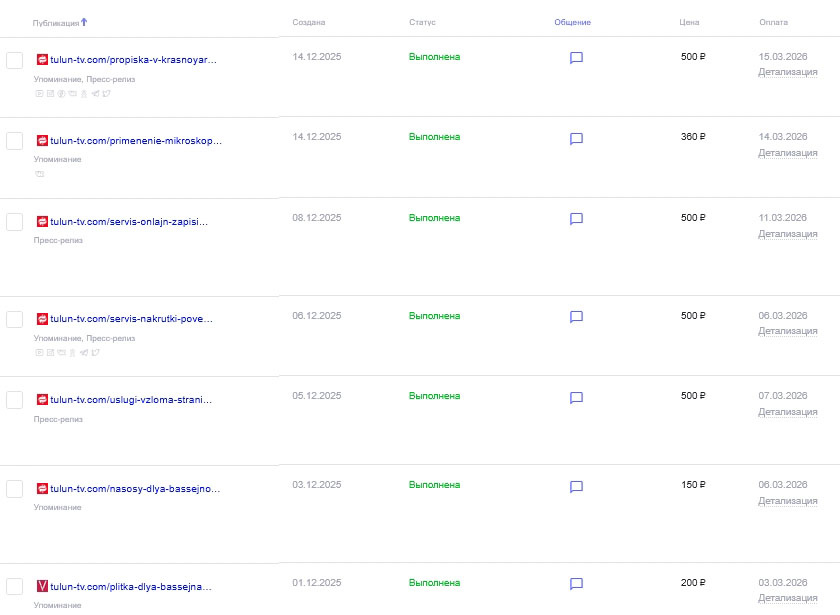Expand Детализация for the 11.03.2026 payment
840x615 pixels.
pyautogui.click(x=787, y=234)
